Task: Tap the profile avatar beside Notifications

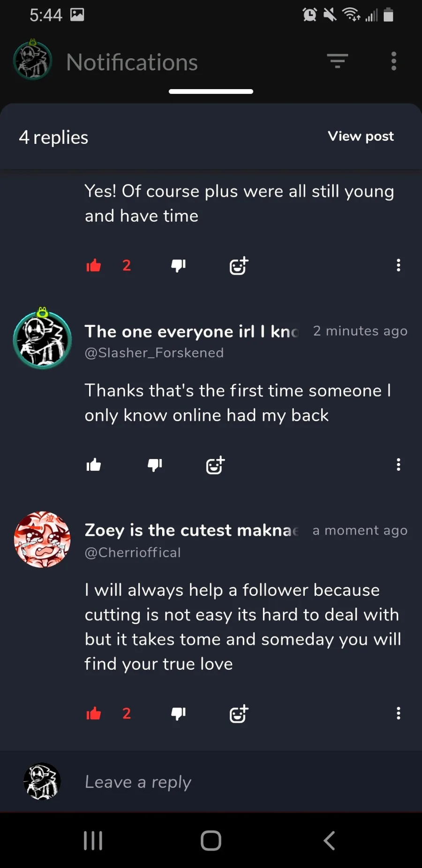Action: 32,60
